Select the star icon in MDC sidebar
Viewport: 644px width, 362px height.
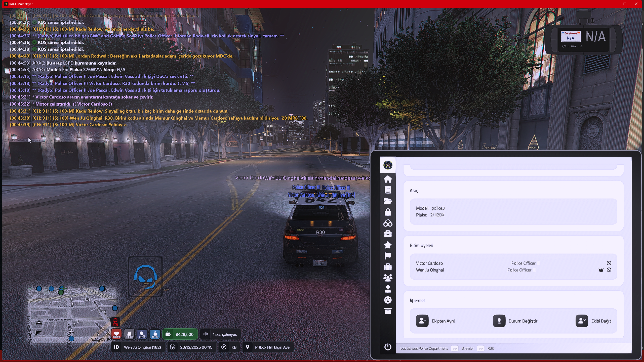coord(388,245)
